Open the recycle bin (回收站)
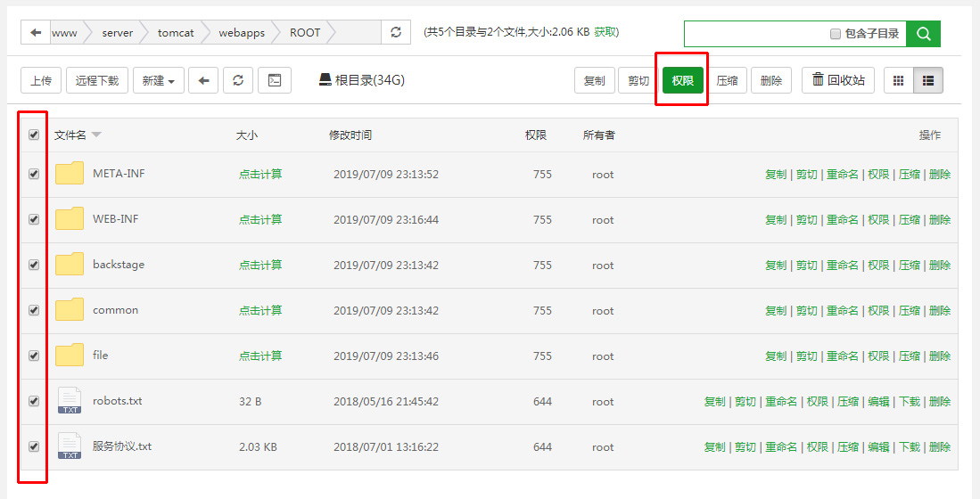 click(x=838, y=80)
